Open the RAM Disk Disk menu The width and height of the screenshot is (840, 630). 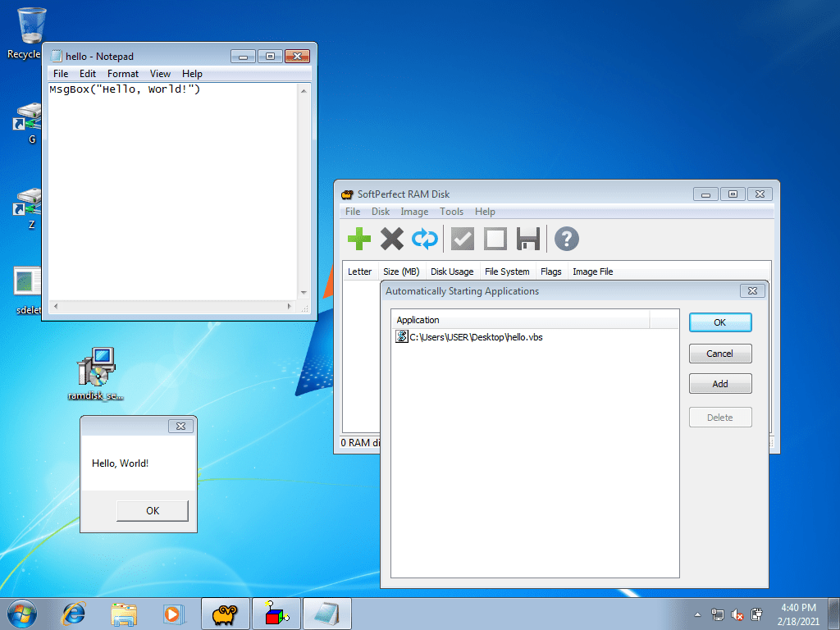381,212
